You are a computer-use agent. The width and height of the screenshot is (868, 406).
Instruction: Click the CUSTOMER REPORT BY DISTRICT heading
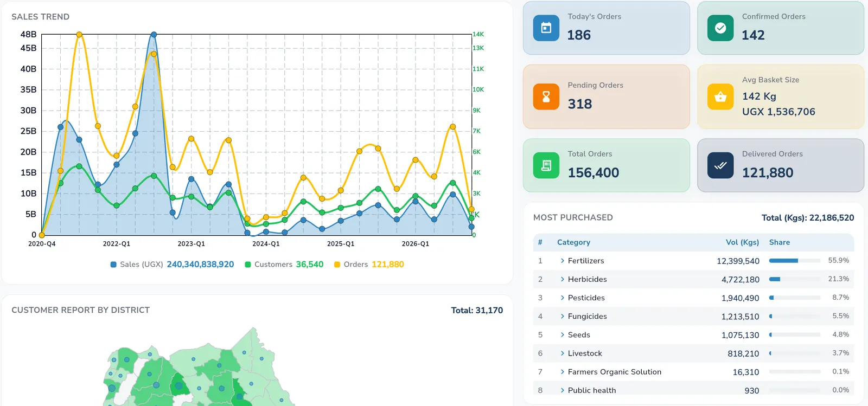tap(80, 310)
